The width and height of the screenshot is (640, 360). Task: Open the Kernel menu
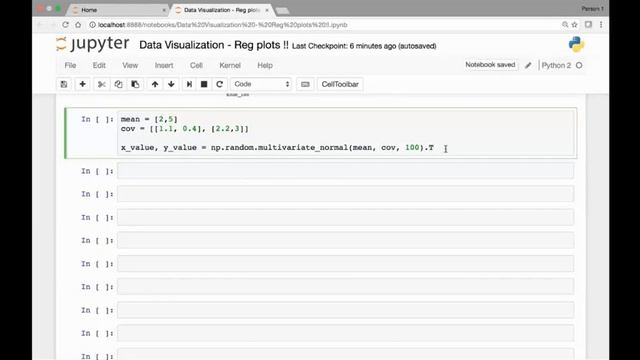230,65
